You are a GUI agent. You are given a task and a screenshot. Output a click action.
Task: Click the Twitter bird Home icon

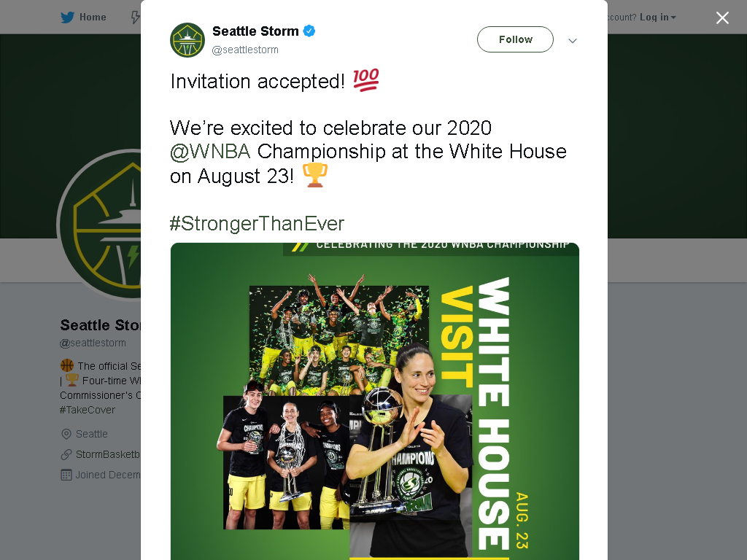pyautogui.click(x=68, y=17)
